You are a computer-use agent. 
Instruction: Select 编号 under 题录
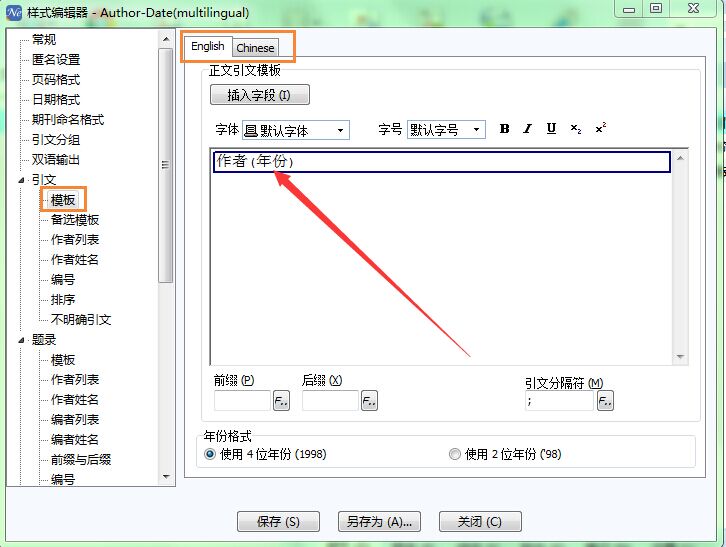[x=63, y=479]
